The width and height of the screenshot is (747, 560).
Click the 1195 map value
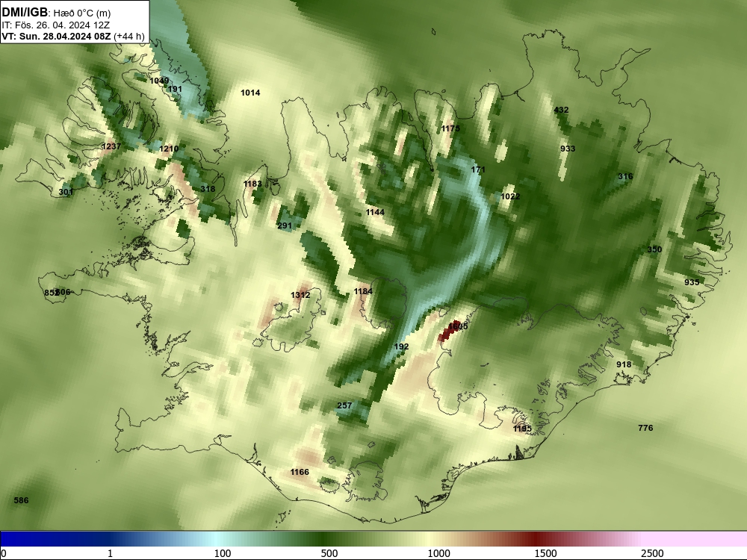tap(522, 429)
